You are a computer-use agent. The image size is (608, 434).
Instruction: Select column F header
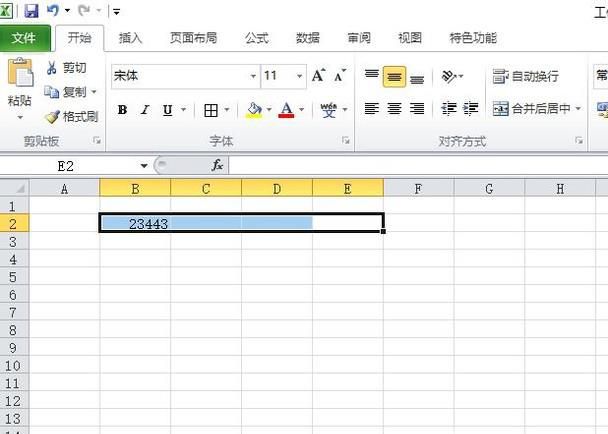(x=418, y=188)
